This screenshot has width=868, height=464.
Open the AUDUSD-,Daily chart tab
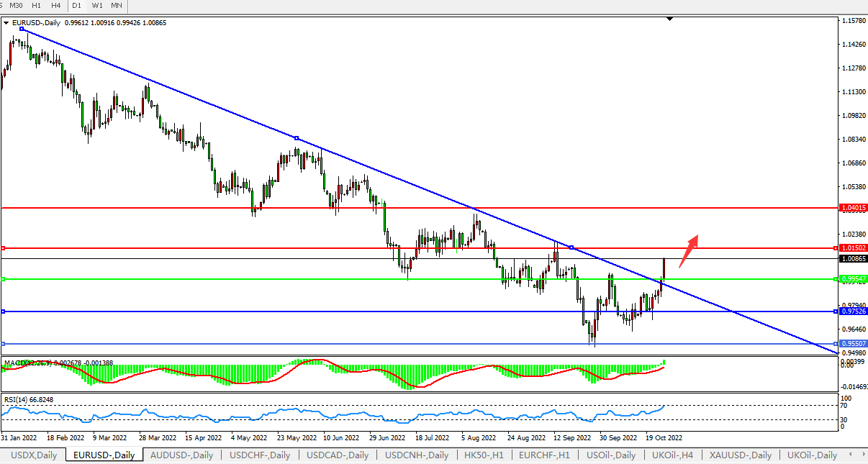182,455
